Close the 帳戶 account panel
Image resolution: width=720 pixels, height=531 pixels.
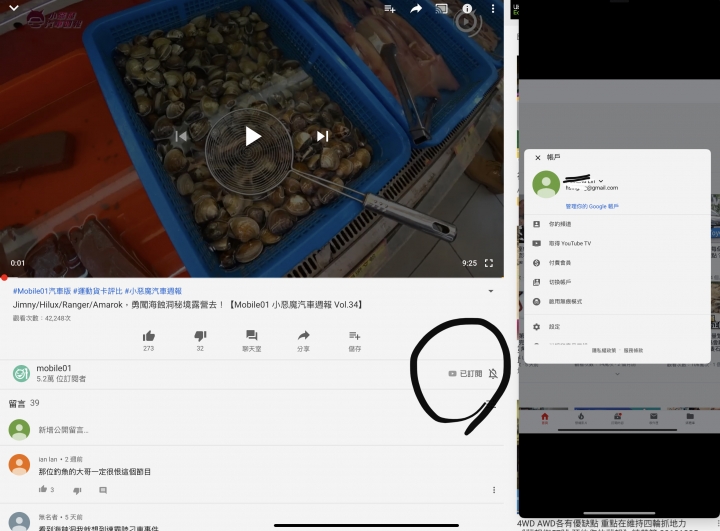point(538,158)
